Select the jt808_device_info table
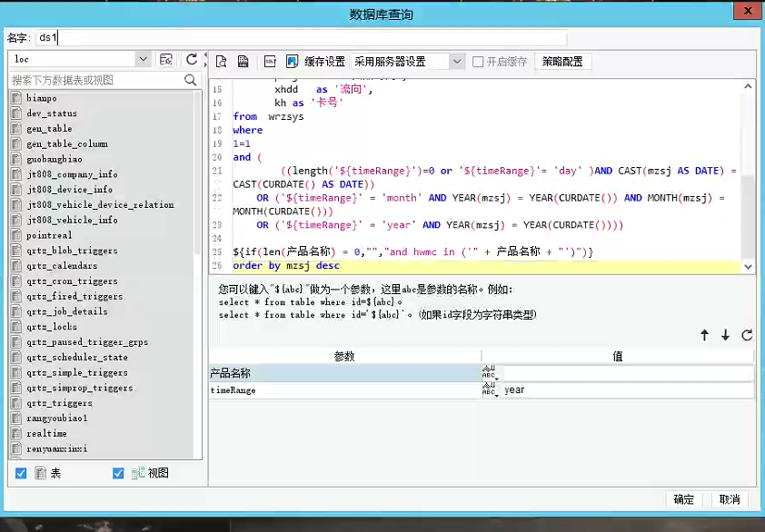 coord(69,189)
